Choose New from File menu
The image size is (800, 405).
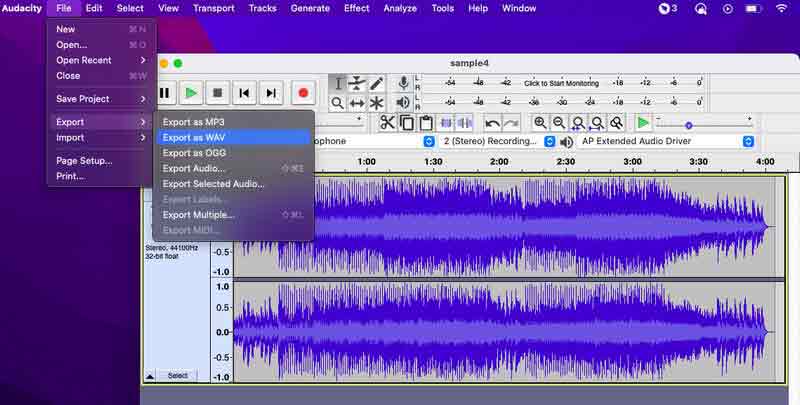[x=101, y=29]
